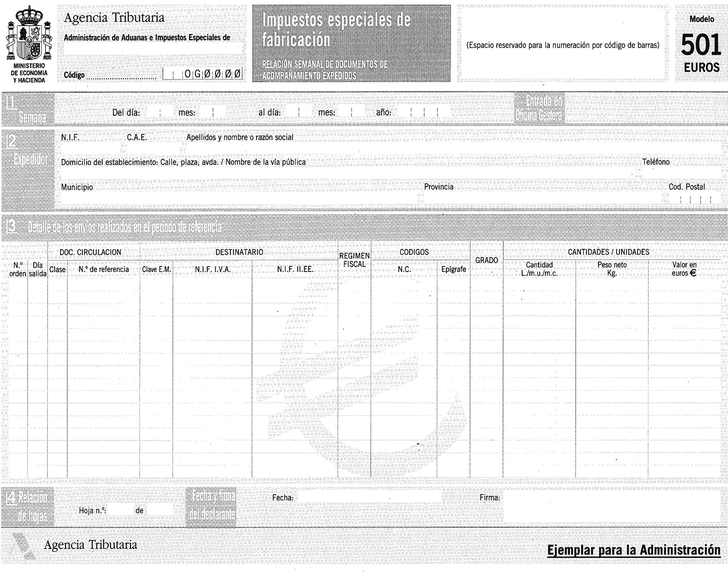This screenshot has height=572, width=728.
Task: Click the 'N.º de referencia' column header
Action: click(x=104, y=269)
